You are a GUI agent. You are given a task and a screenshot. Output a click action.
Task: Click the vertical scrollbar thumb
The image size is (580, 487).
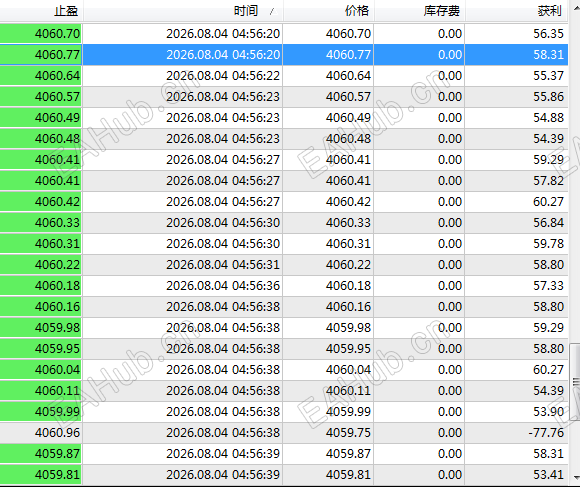[575, 382]
